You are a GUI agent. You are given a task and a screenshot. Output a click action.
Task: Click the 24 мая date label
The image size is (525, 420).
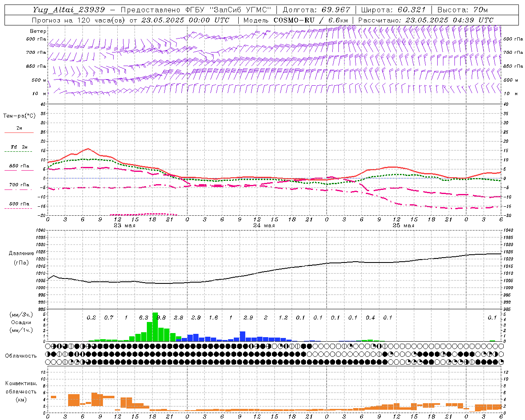pyautogui.click(x=264, y=226)
